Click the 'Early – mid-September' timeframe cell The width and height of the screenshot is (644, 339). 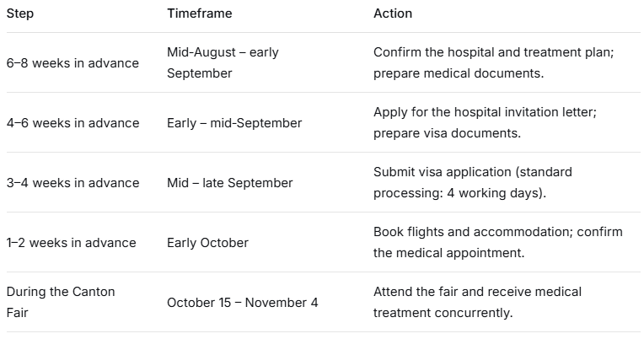click(234, 123)
